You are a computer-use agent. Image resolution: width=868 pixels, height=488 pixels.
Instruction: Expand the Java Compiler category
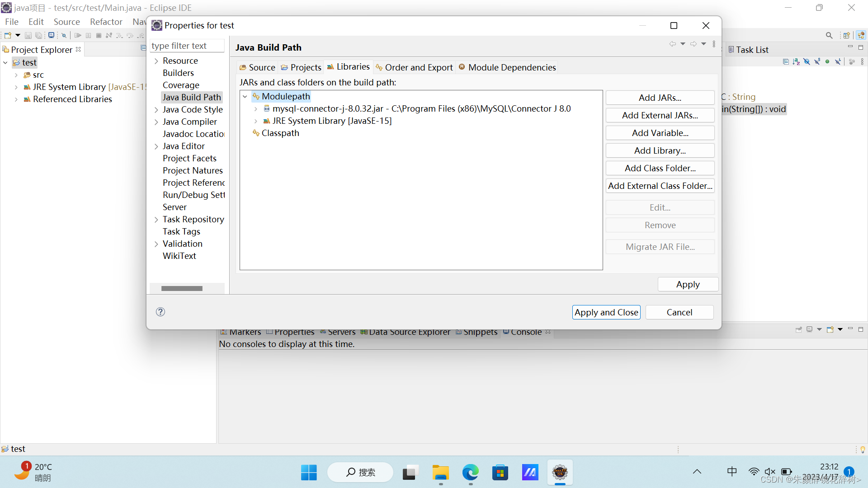156,122
